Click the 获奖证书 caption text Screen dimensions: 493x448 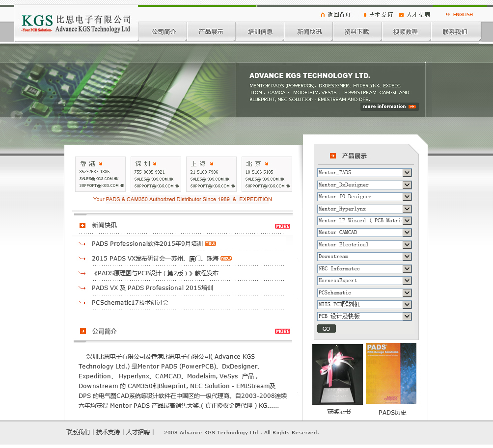pos(339,412)
